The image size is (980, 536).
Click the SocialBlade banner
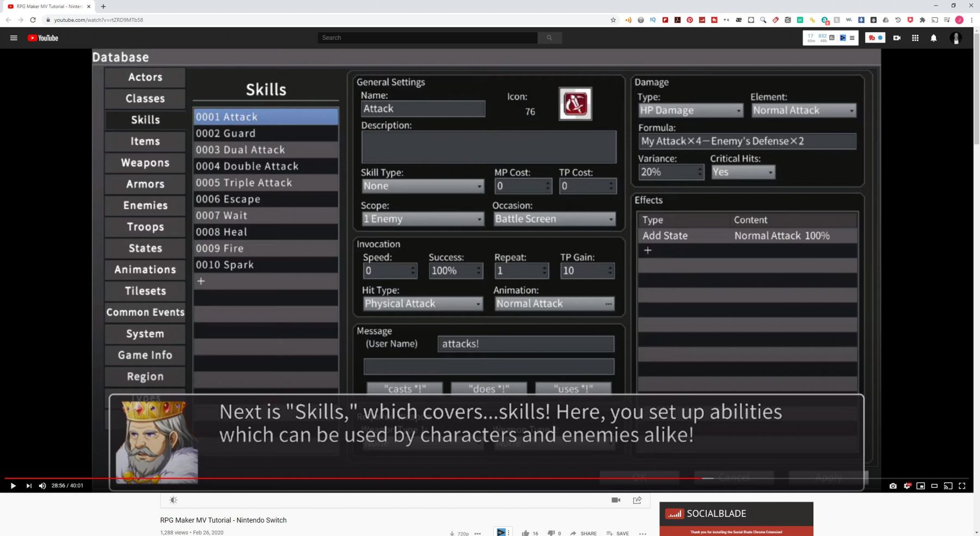click(736, 519)
